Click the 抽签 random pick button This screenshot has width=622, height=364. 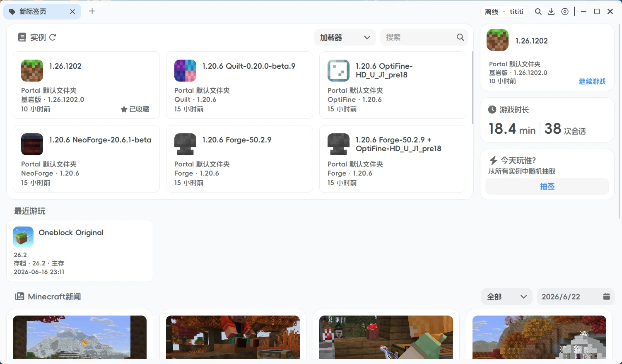[x=547, y=186]
